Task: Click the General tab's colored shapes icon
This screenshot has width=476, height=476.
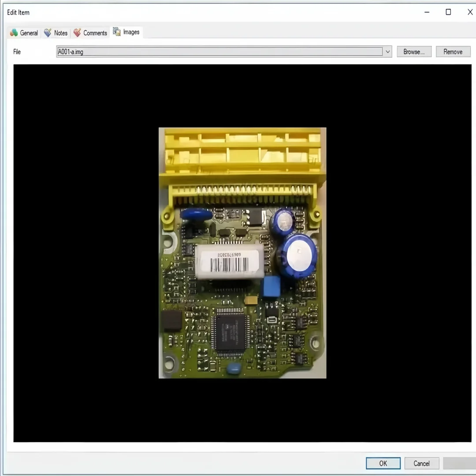Action: pos(14,33)
